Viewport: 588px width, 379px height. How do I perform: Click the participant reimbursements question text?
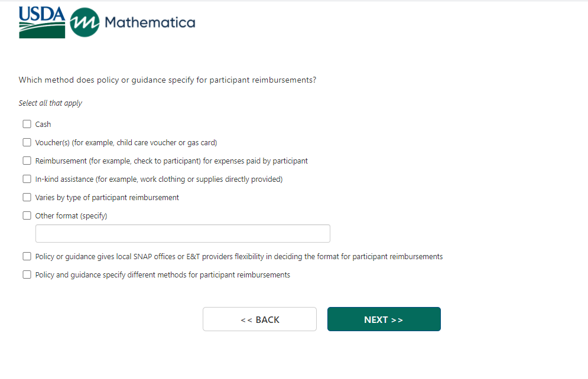point(167,80)
